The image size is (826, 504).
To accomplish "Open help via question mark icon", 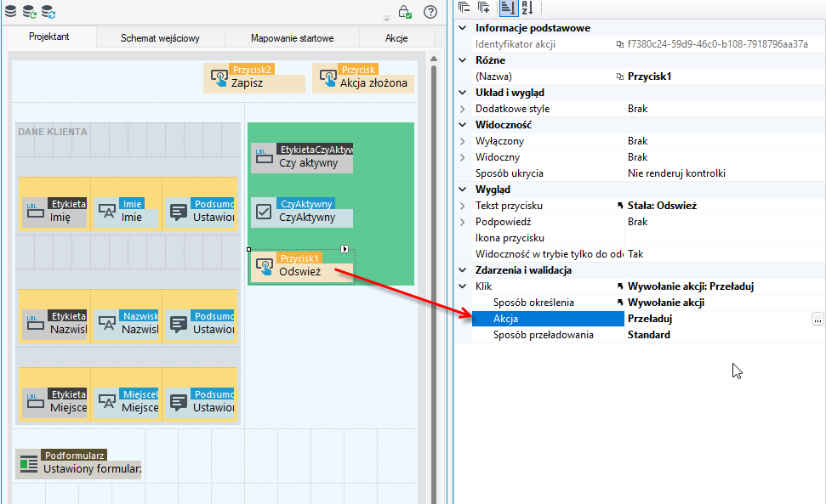I will tap(430, 12).
